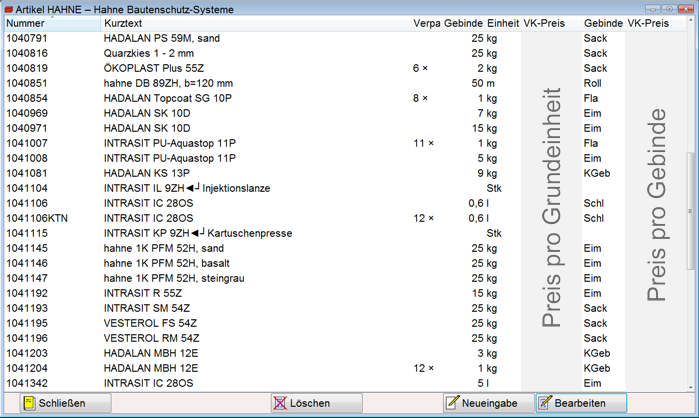Select INTRASIT SM 54Z row

(345, 308)
